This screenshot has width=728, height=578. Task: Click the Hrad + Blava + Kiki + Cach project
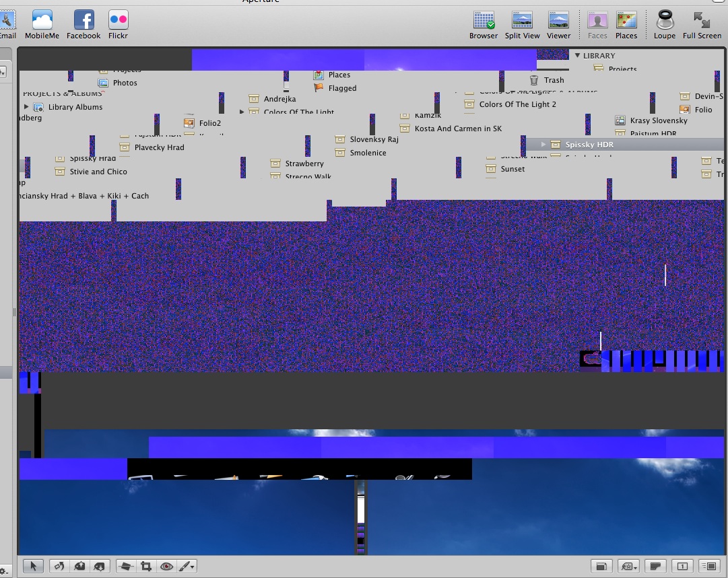pos(84,196)
